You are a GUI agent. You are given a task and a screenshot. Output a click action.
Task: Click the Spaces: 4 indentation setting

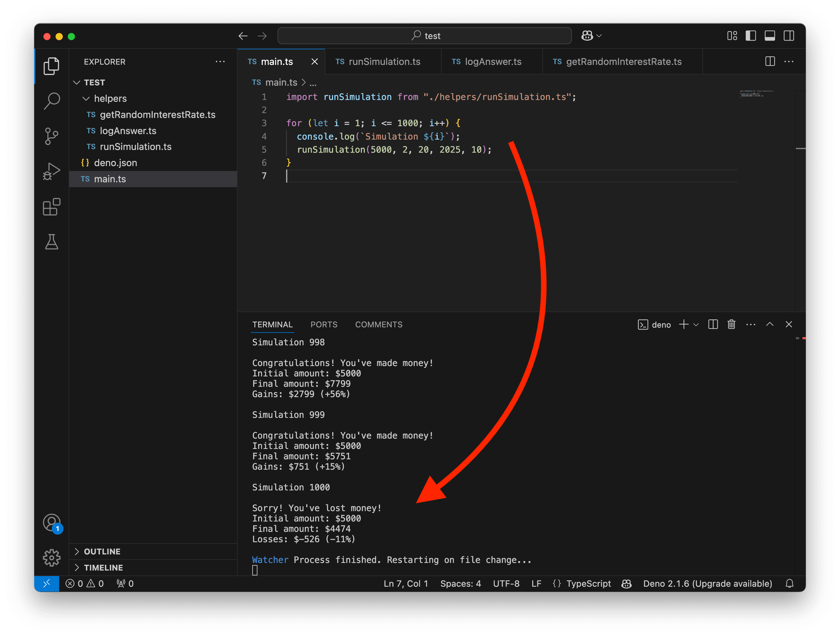point(460,583)
